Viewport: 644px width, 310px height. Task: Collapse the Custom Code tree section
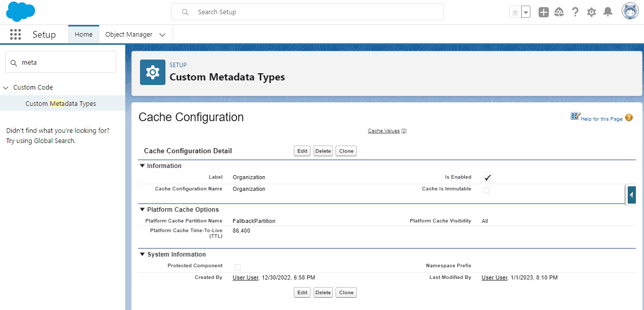point(6,88)
